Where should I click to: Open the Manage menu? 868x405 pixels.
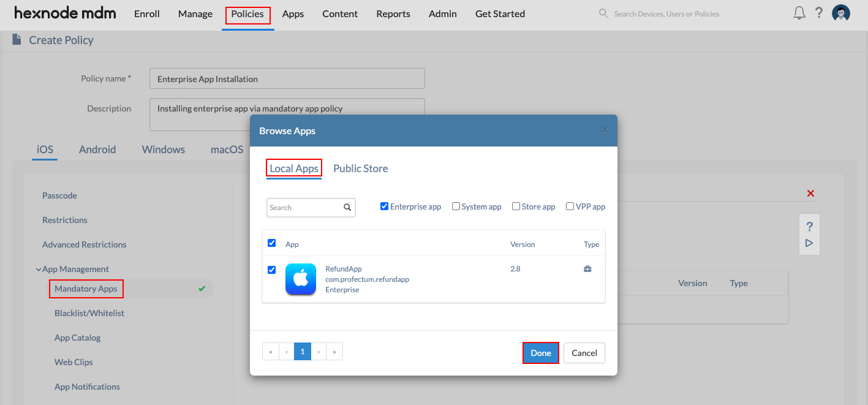click(x=195, y=13)
